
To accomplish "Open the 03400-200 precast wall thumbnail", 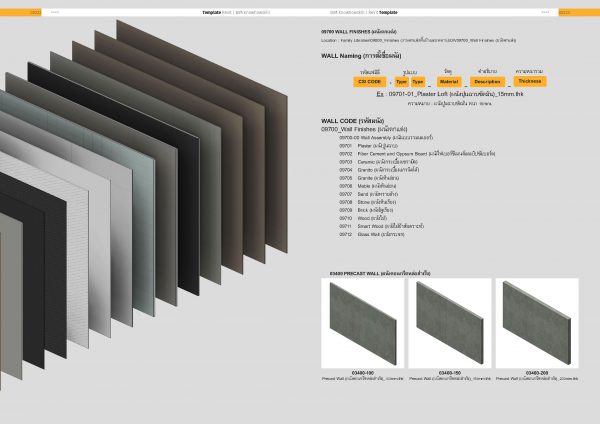I will point(536,323).
